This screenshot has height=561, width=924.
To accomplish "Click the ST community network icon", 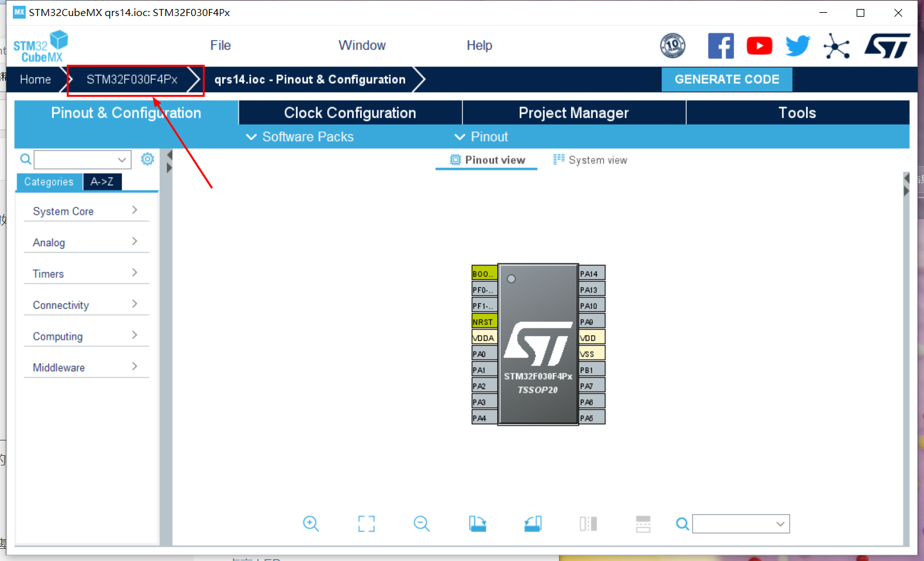I will click(837, 46).
